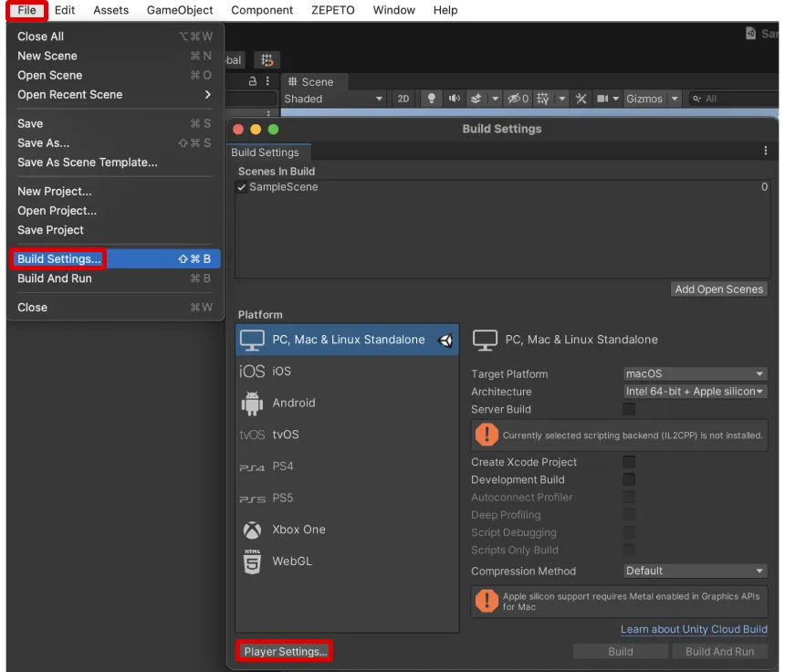Screen dimensions: 785x672
Task: Uncheck SampleScene in Scenes In Build
Action: click(242, 187)
